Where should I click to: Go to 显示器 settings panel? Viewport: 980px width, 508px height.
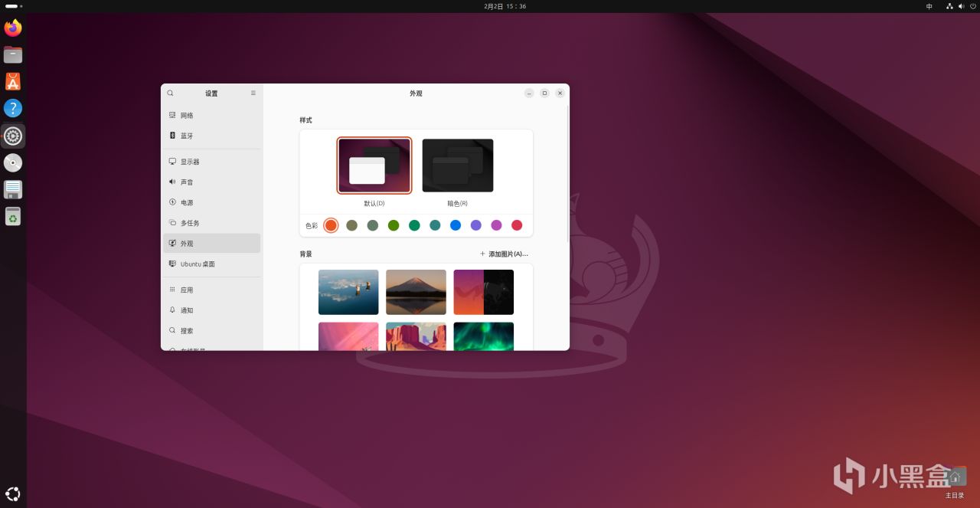pos(212,162)
